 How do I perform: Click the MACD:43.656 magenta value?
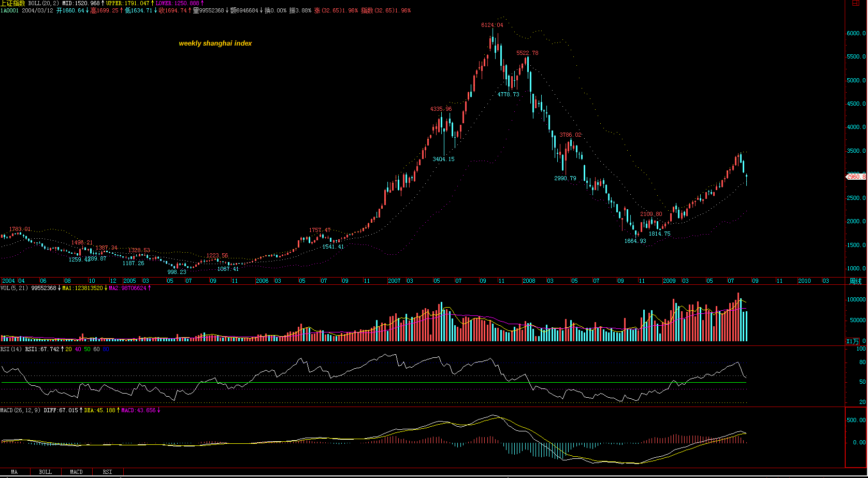138,410
